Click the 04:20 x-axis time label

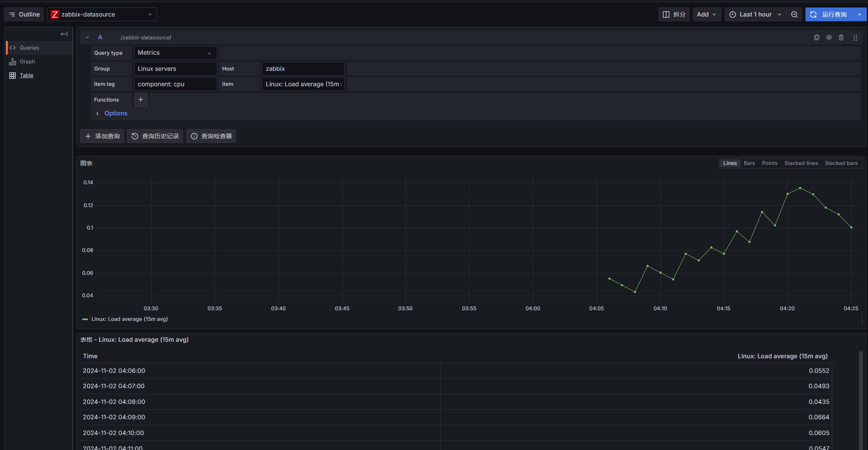pyautogui.click(x=787, y=309)
